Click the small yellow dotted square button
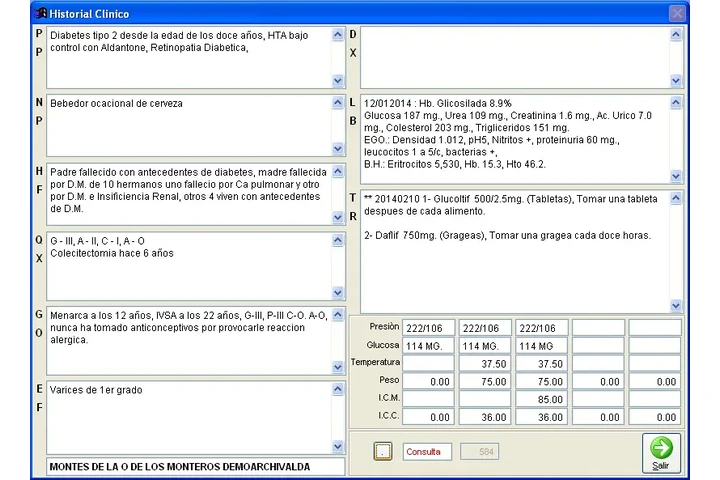Image resolution: width=720 pixels, height=480 pixels. click(x=382, y=452)
